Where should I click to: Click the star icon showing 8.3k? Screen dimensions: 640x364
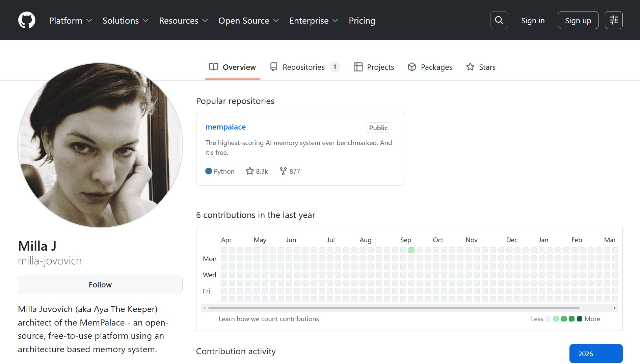[250, 171]
